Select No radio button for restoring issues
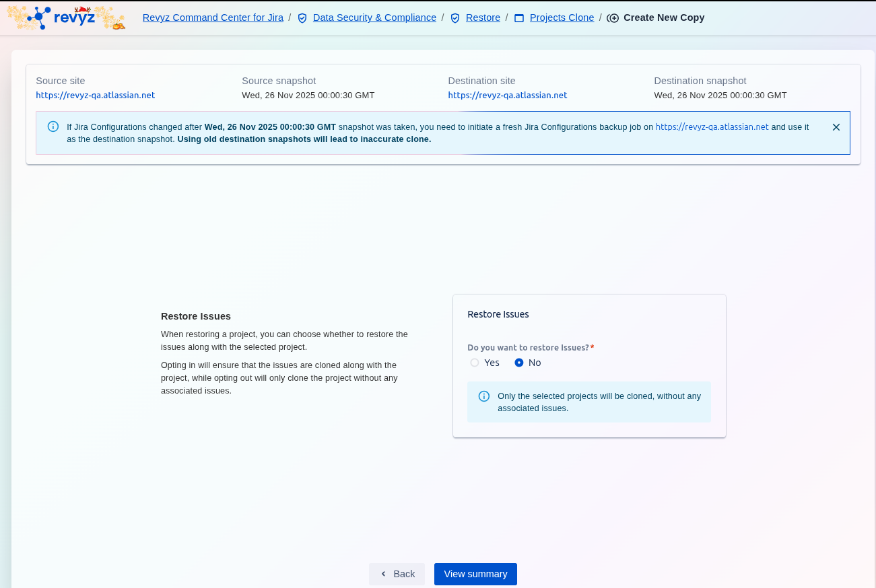 click(x=519, y=363)
